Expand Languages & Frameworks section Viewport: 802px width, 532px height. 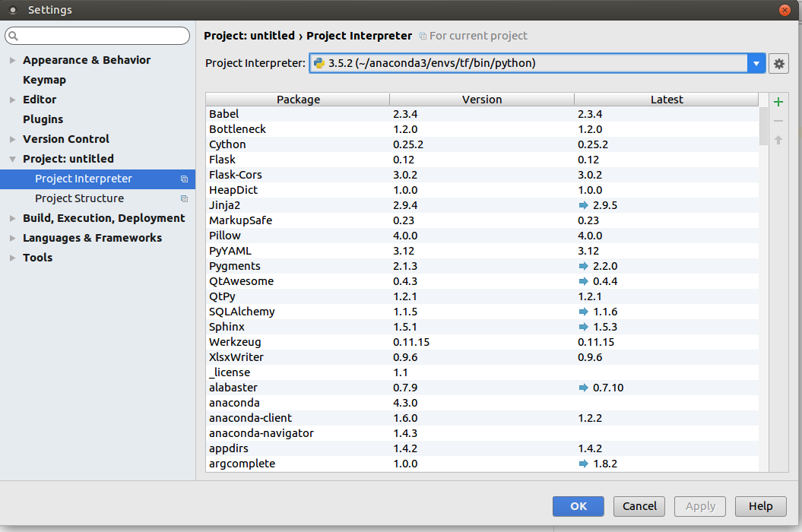(12, 238)
